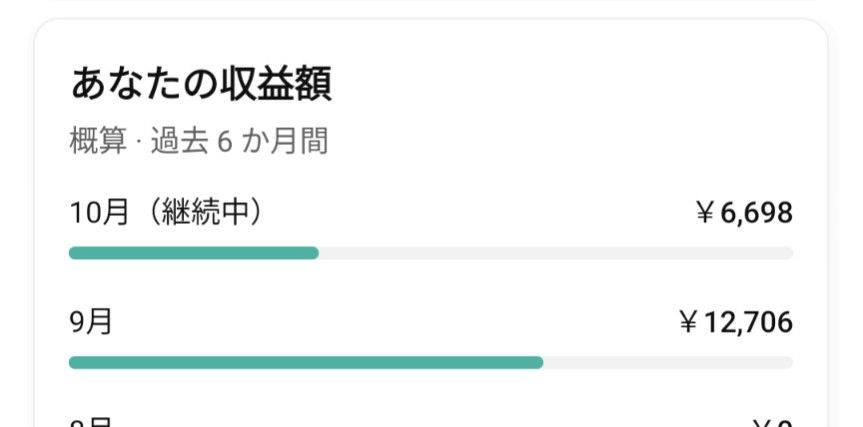The image size is (863, 427).
Task: Click the green filled part of October bar
Action: 194,253
